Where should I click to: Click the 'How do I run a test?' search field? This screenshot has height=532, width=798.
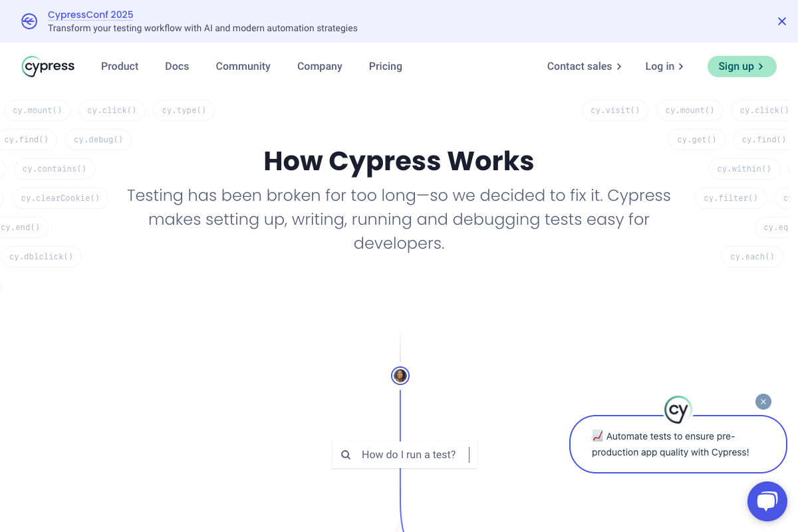coord(409,455)
